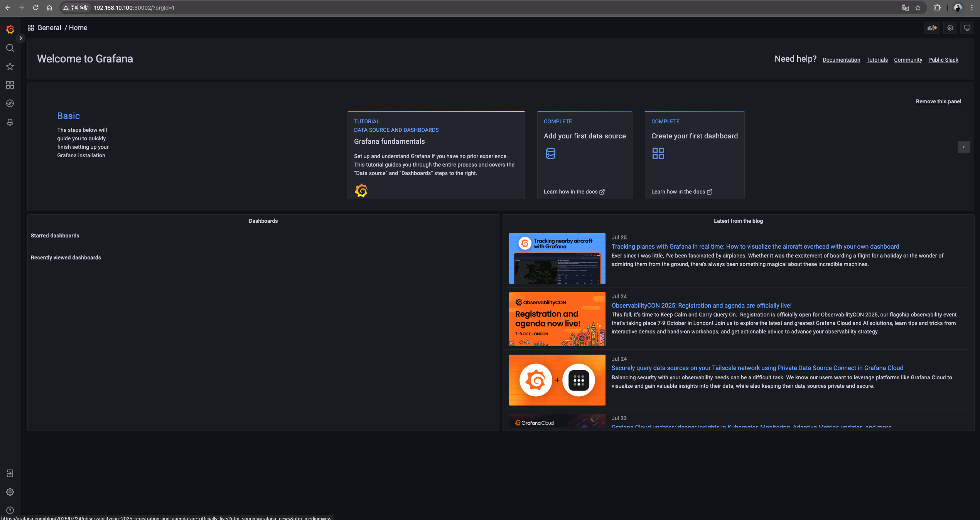The height and width of the screenshot is (520, 980).
Task: Click the Add panel icon in top bar
Action: pyautogui.click(x=932, y=28)
